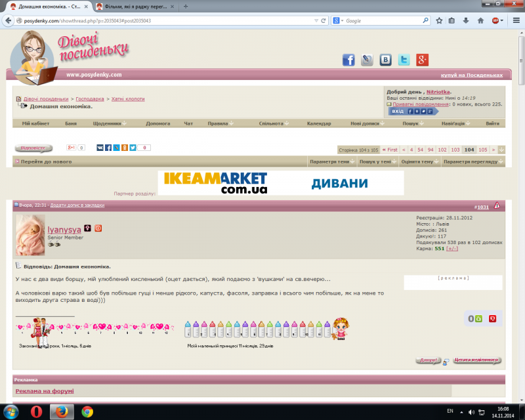This screenshot has width=525, height=420.
Task: Bookmark this page with star icon
Action: 439,21
